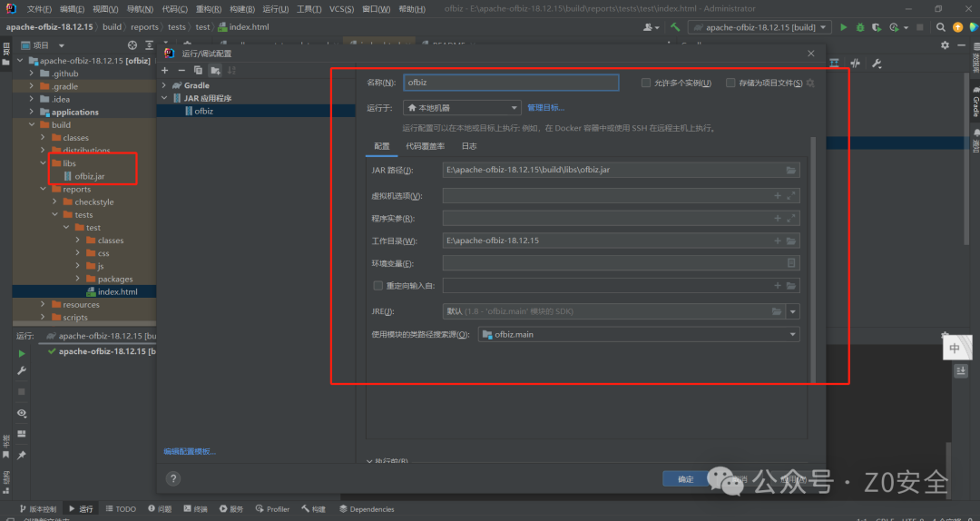Collapse the libs folder
The image size is (980, 521).
pos(43,163)
